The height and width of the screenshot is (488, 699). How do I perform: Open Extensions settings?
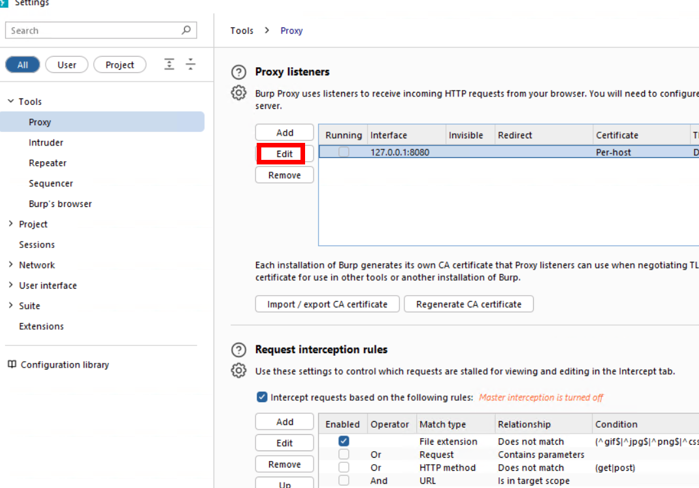point(41,326)
